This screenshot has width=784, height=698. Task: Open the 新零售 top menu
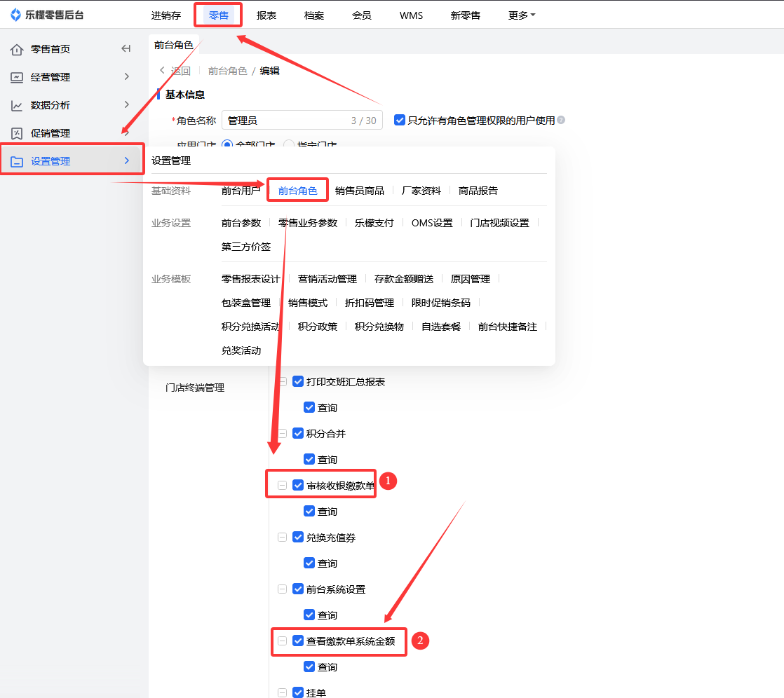[x=465, y=15]
